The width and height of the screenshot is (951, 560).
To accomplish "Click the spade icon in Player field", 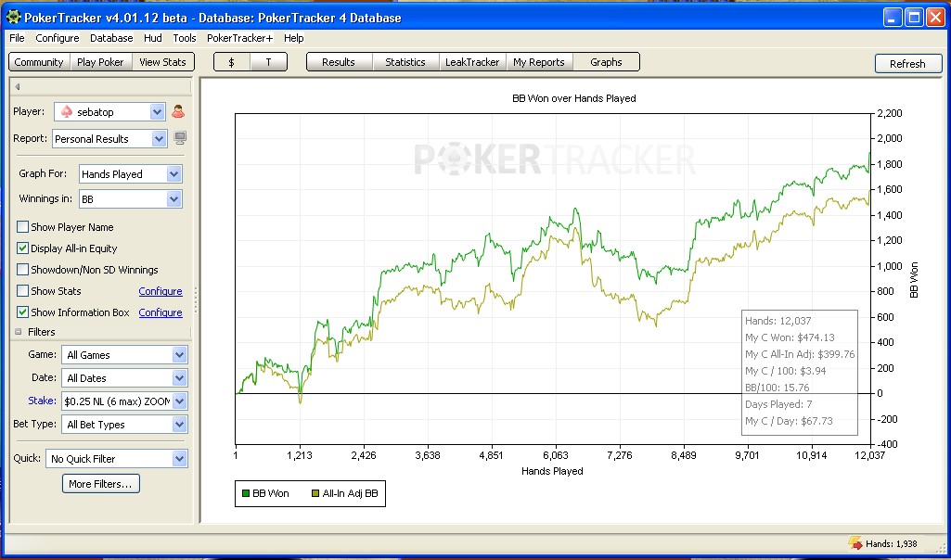I will coord(68,112).
